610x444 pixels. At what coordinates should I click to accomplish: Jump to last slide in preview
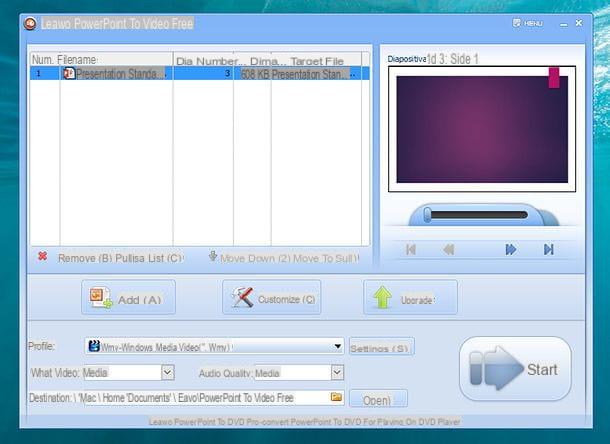click(549, 249)
